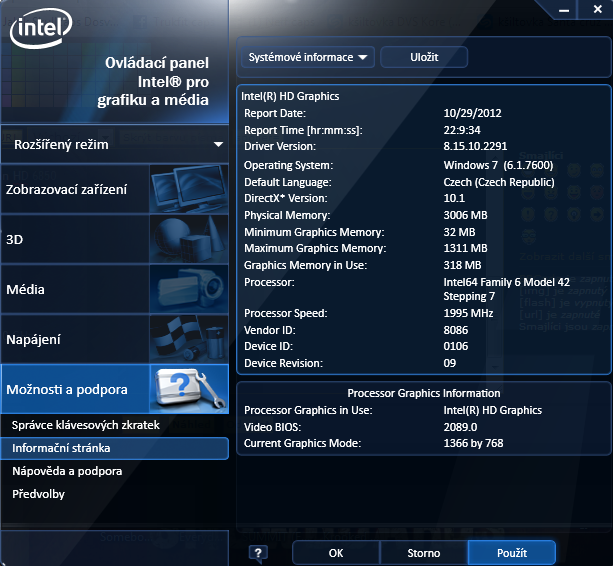Click report date value 10/29/2012
This screenshot has width=613, height=566.
(472, 113)
